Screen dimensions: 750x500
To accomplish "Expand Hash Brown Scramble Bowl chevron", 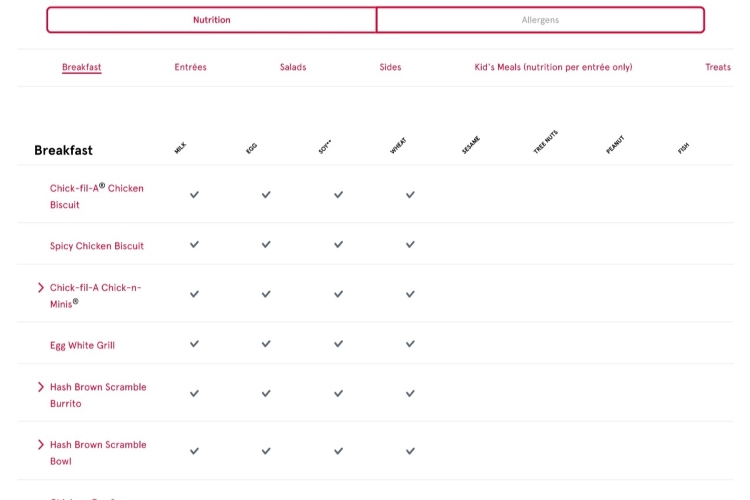I will 41,445.
